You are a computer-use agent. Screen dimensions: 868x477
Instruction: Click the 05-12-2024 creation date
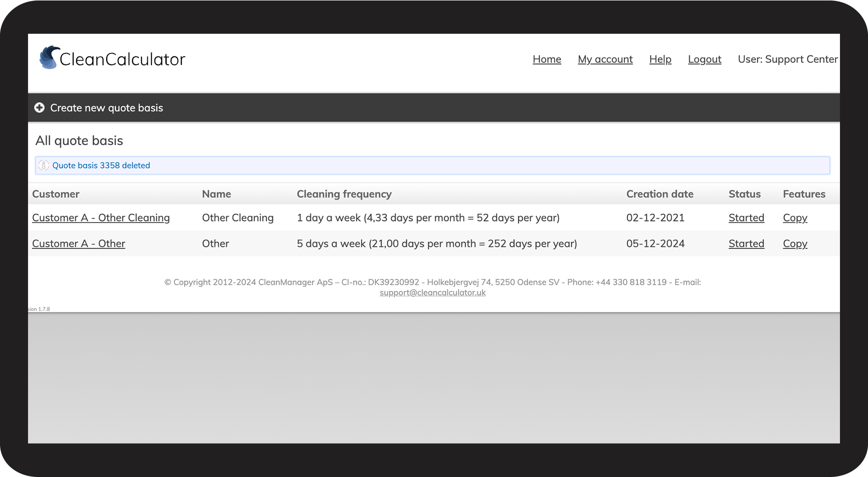tap(655, 244)
